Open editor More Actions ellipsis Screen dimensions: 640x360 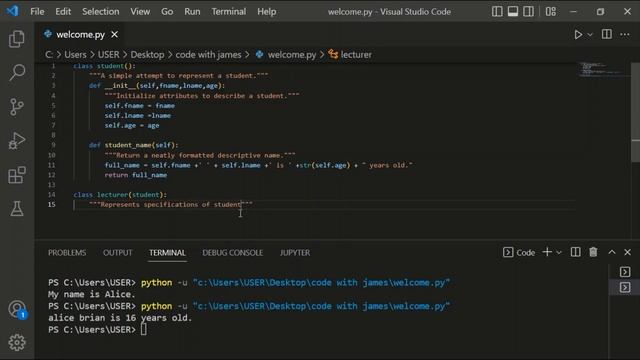pos(625,35)
